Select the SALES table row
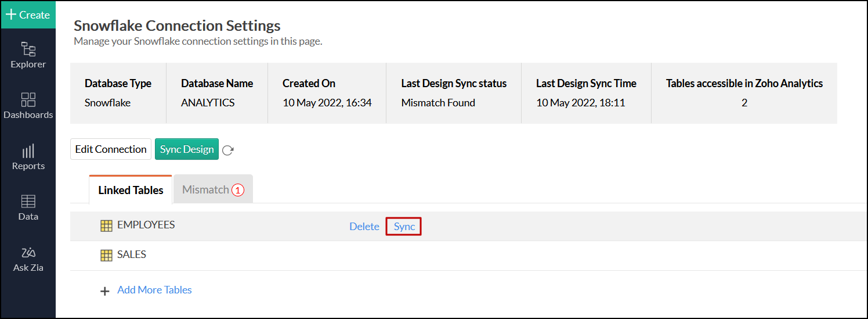Image resolution: width=868 pixels, height=319 pixels. coord(468,256)
